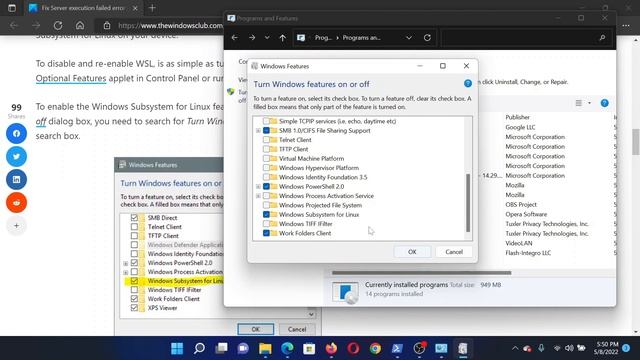Share article on LinkedIn
Screen dimensions: 640x360
coord(16,180)
